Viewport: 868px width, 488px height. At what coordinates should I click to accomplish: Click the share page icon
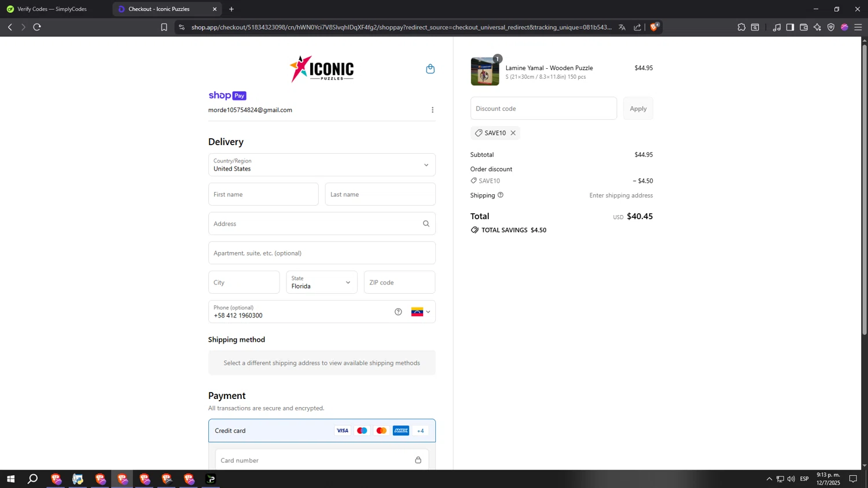637,27
